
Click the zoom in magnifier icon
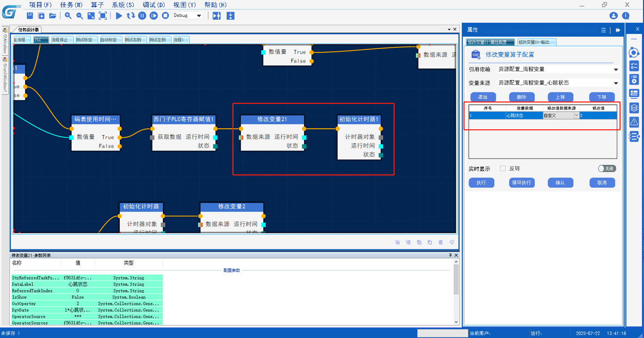(68, 16)
